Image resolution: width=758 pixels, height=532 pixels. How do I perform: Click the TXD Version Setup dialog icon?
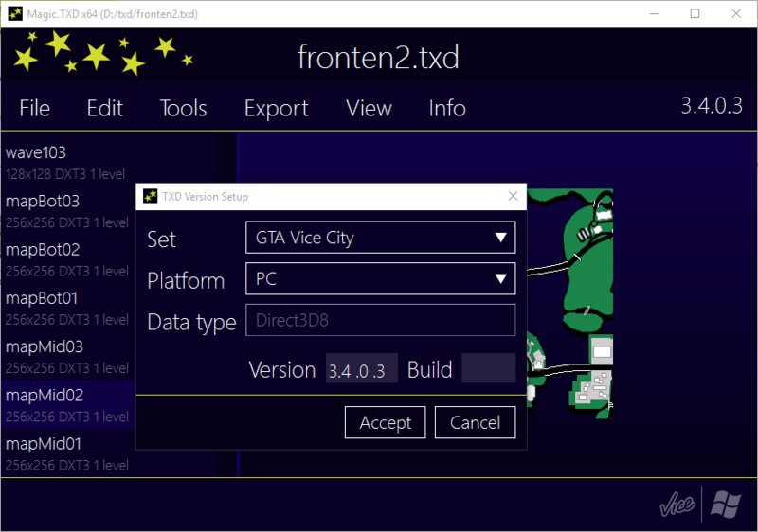pos(151,196)
